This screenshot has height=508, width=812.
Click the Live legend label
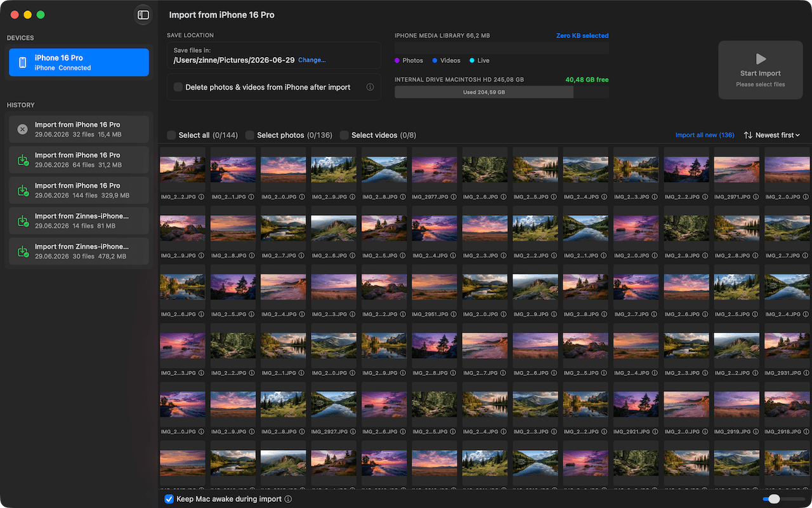click(x=483, y=60)
